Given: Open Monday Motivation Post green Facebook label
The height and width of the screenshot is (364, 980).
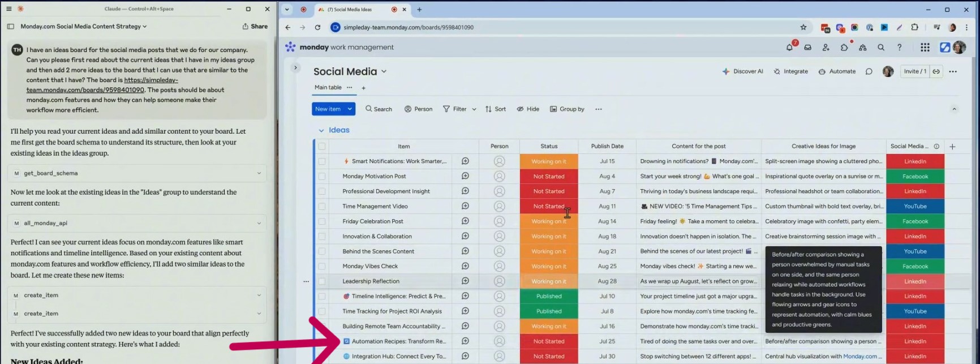Looking at the screenshot, I should pos(915,176).
